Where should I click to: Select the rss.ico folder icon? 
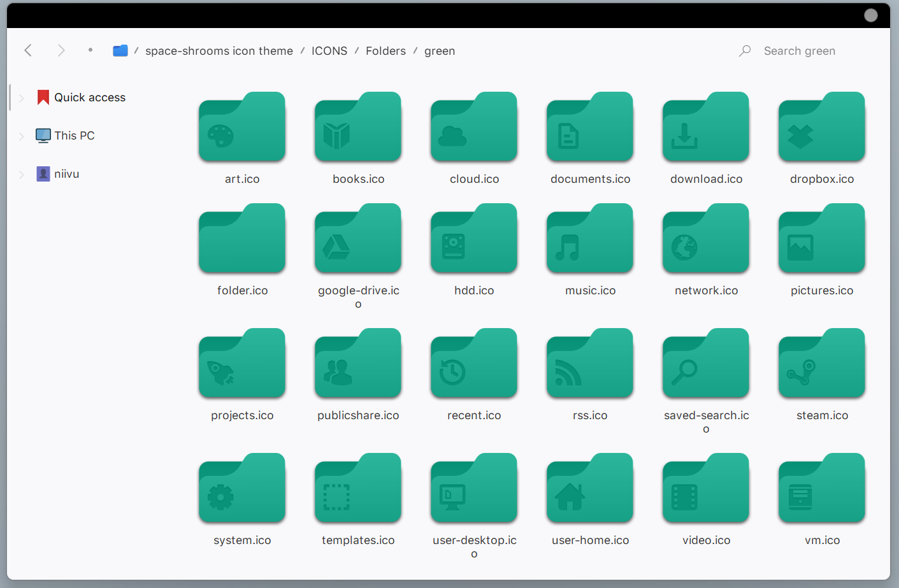[x=590, y=363]
